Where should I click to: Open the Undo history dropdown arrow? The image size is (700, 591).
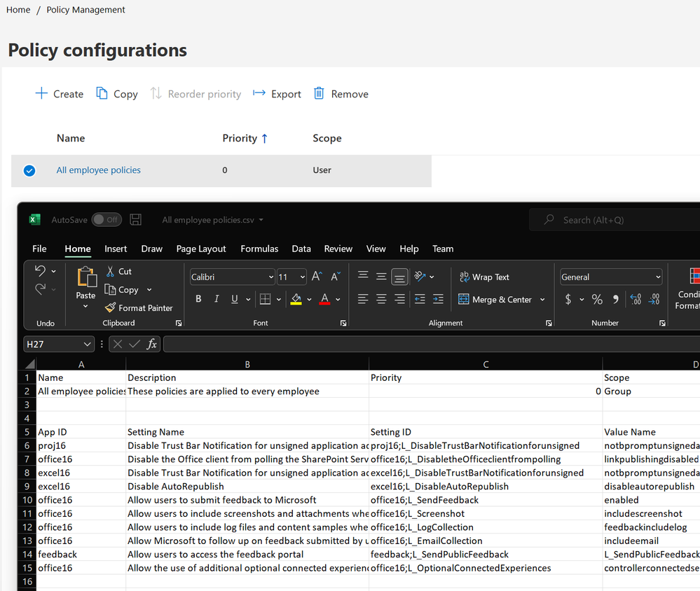(53, 271)
